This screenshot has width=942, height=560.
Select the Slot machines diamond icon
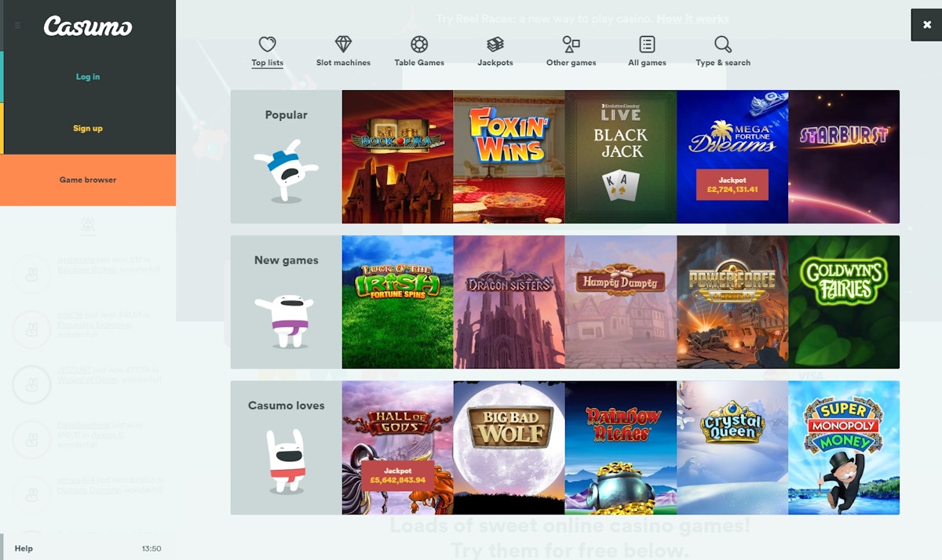coord(343,45)
